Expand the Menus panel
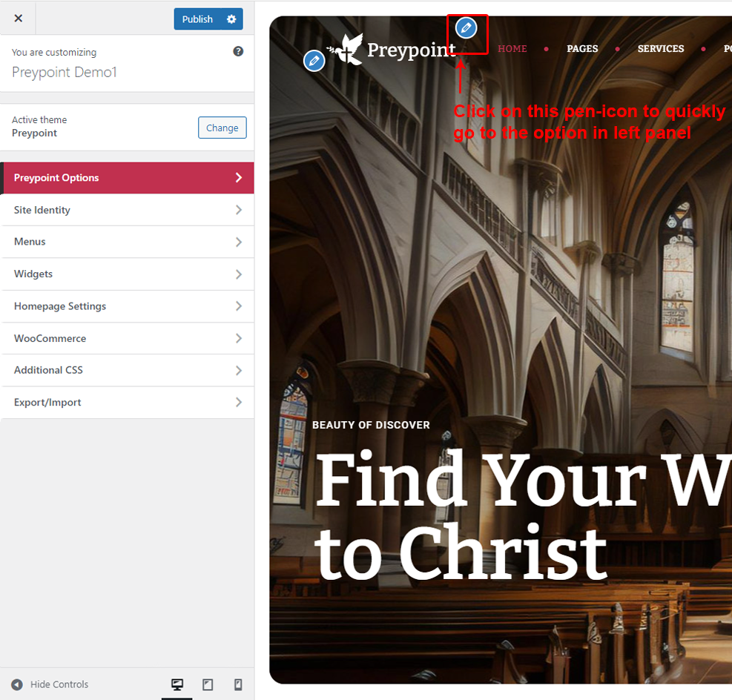 [128, 242]
